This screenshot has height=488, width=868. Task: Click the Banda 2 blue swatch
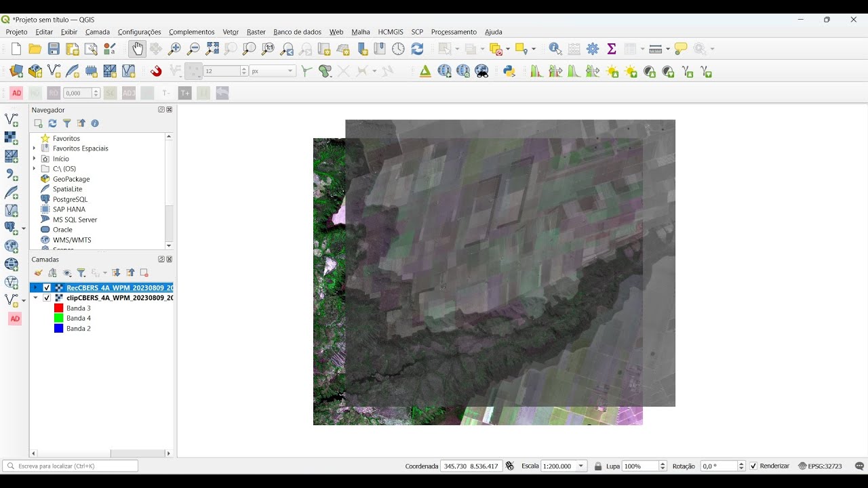59,329
